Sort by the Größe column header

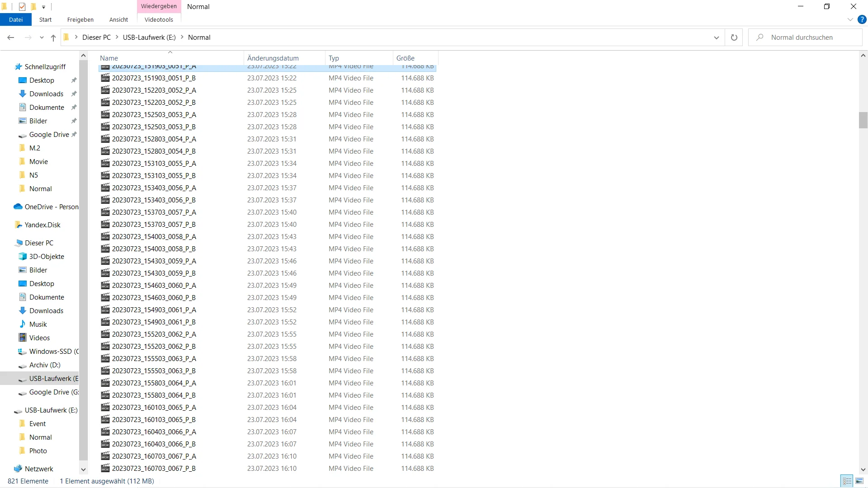(415, 58)
